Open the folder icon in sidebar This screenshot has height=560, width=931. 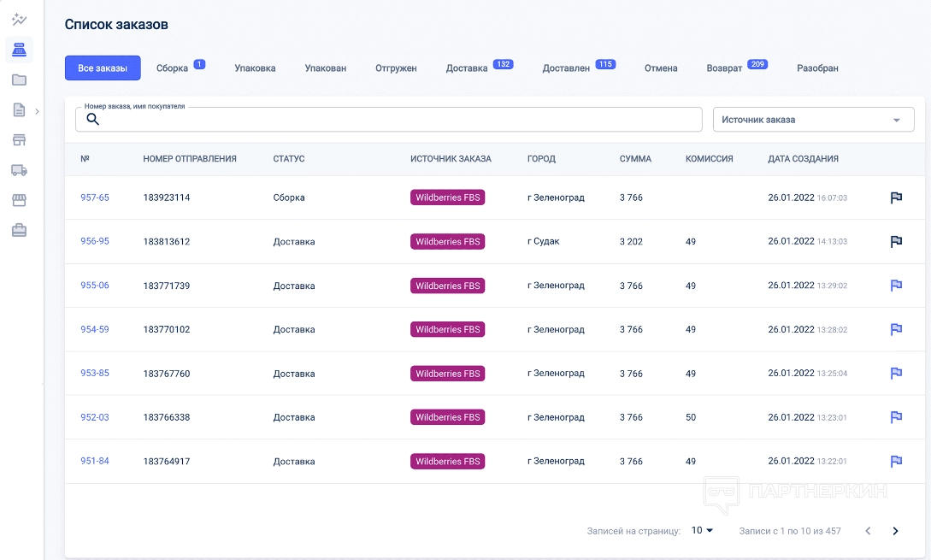point(19,80)
